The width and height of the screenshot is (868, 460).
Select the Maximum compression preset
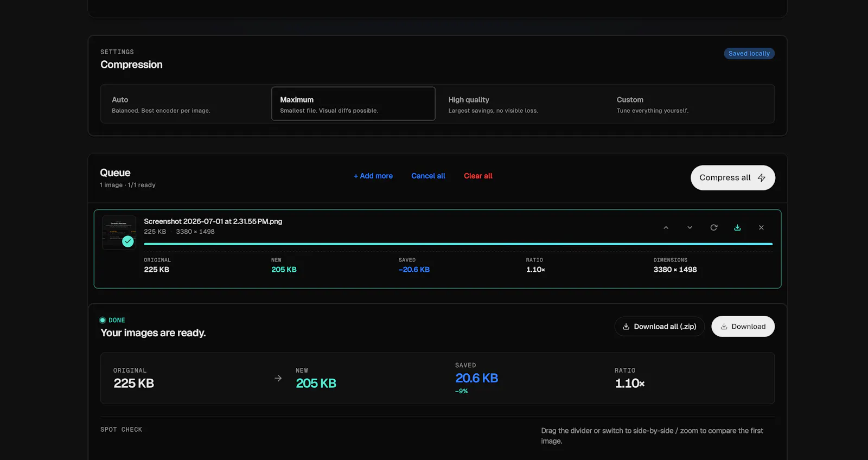coord(353,104)
